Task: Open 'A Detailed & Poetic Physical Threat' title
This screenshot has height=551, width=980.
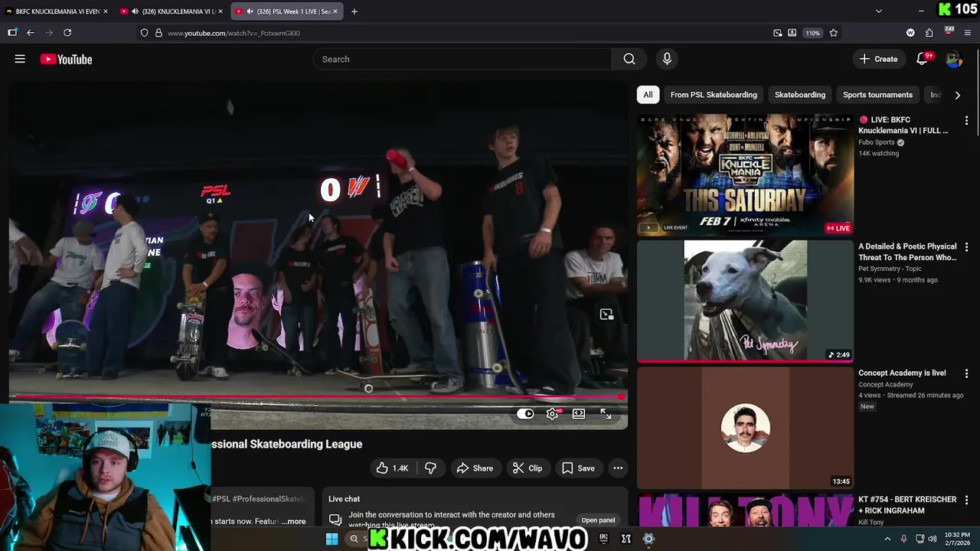Action: (x=907, y=252)
